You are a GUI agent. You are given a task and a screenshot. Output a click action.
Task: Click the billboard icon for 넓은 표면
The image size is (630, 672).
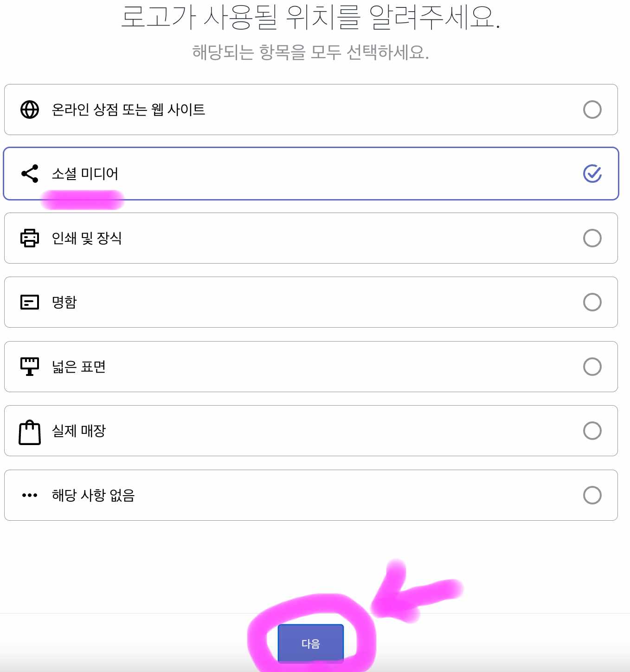(30, 366)
